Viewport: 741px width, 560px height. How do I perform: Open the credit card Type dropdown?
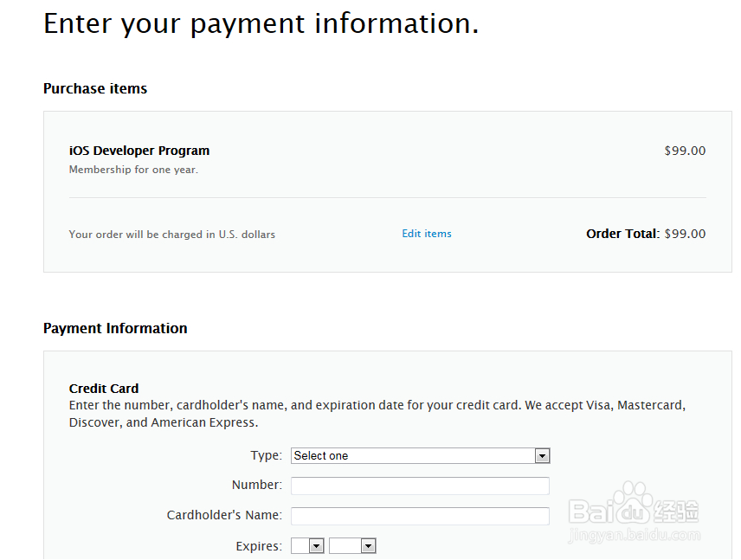tap(420, 456)
